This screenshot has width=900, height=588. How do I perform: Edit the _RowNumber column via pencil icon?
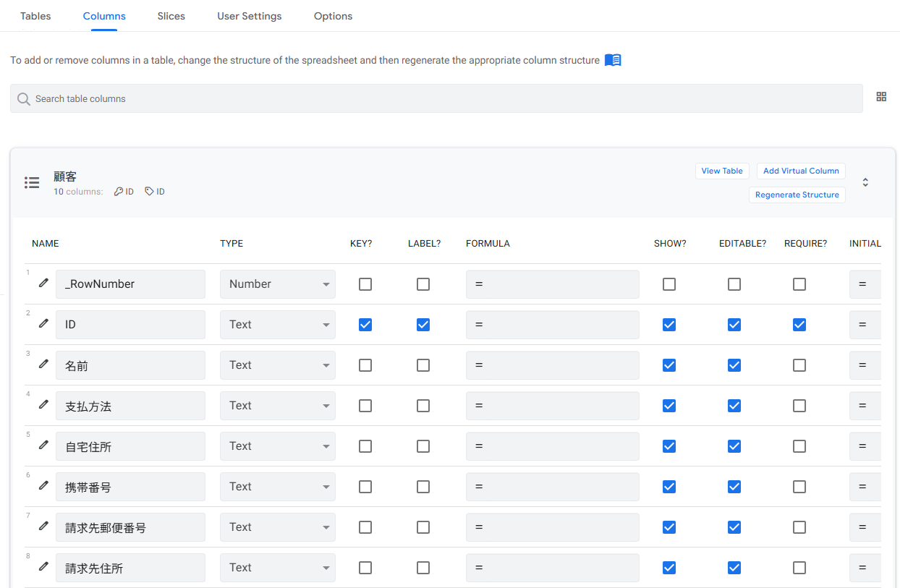pos(43,283)
